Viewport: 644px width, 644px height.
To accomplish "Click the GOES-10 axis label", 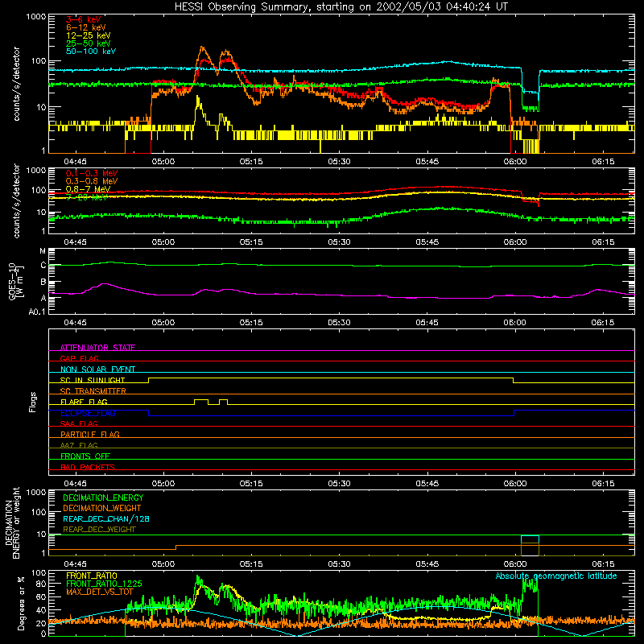I will [16, 281].
